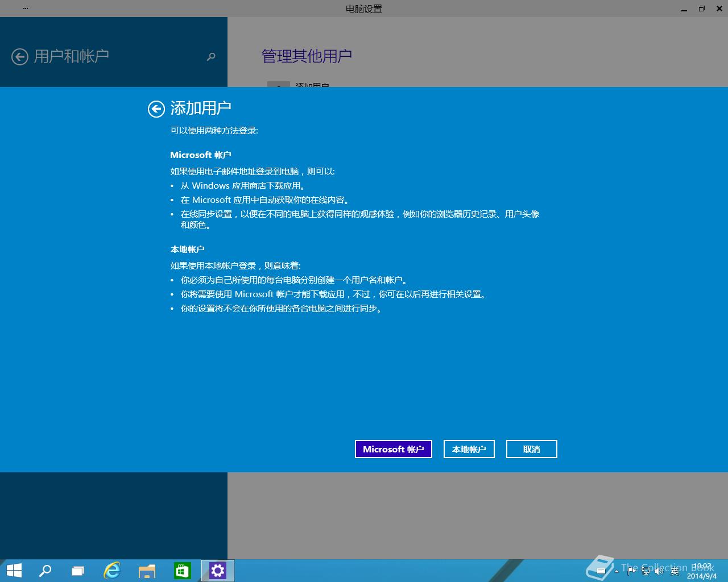This screenshot has width=728, height=582.
Task: Open File Explorer from the taskbar
Action: 147,570
